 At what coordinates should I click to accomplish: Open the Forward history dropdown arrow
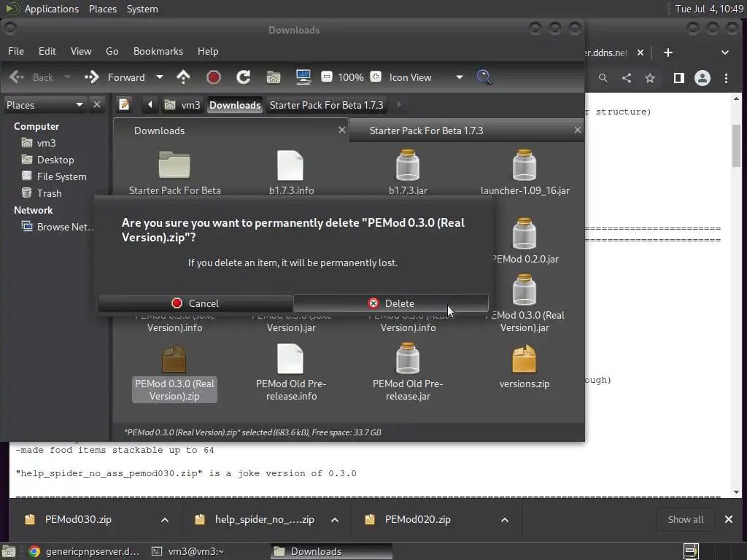point(160,77)
